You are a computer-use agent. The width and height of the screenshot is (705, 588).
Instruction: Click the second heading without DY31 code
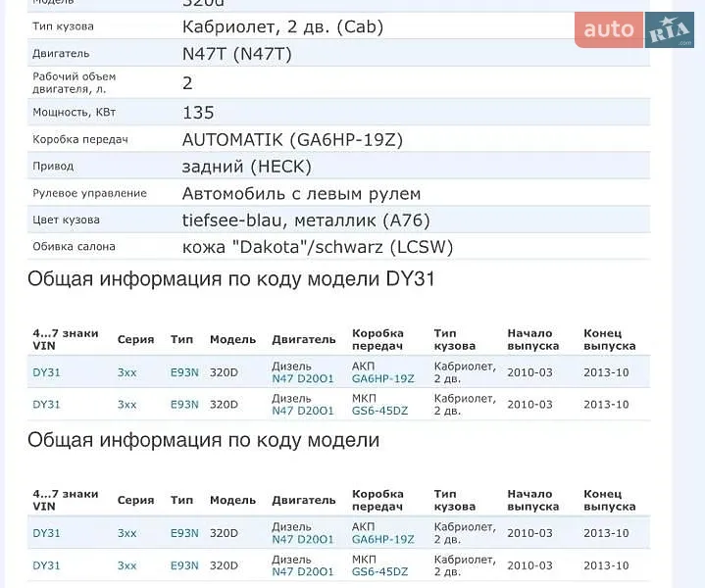pyautogui.click(x=203, y=440)
